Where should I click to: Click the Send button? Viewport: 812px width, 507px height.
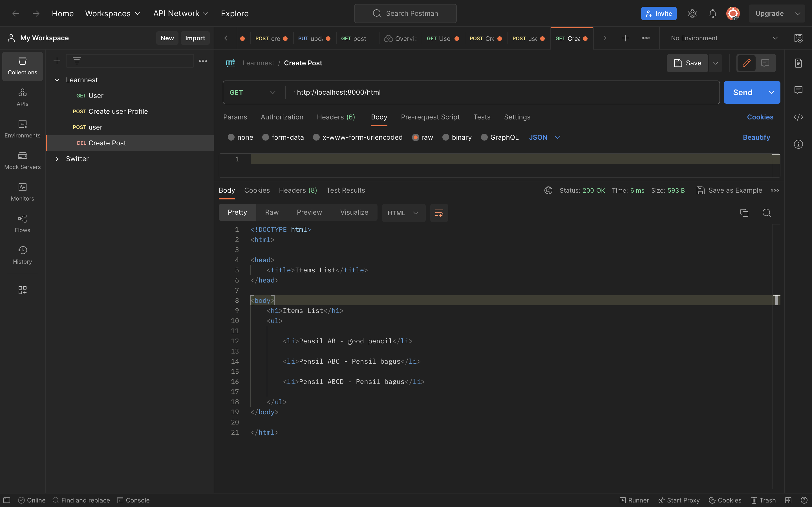pos(743,92)
